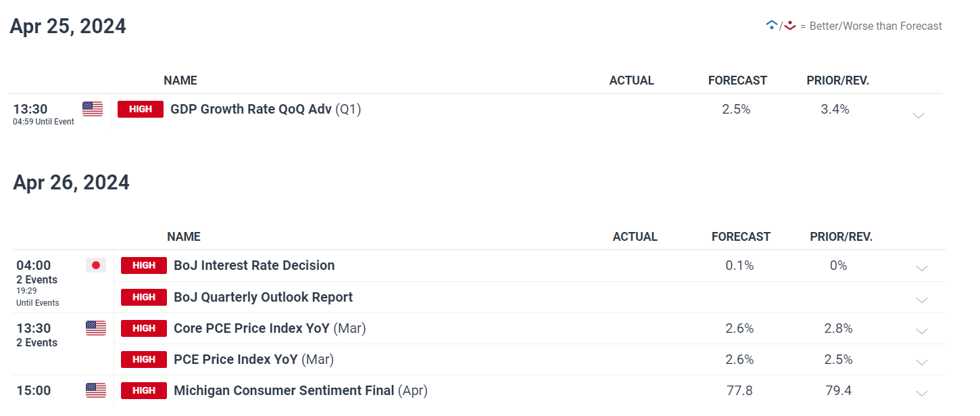
Task: Click the red worse-than-forecast legend icon
Action: (x=789, y=25)
